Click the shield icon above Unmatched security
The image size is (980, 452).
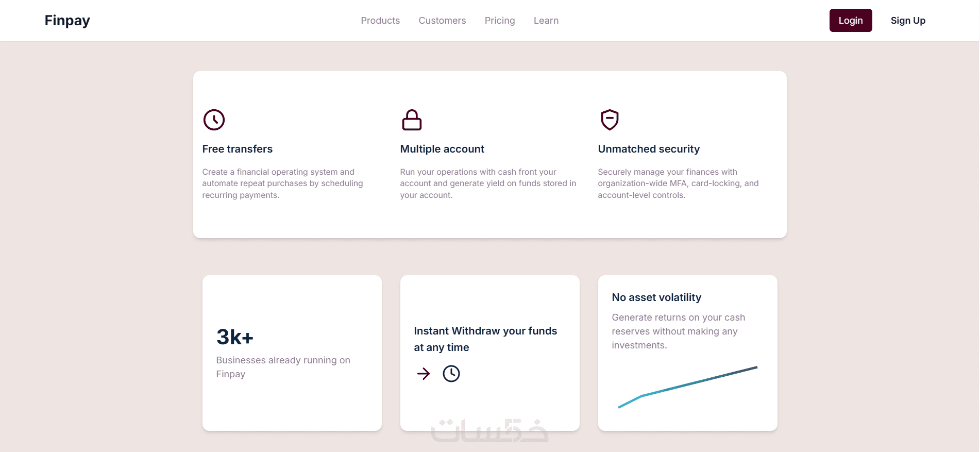click(610, 120)
